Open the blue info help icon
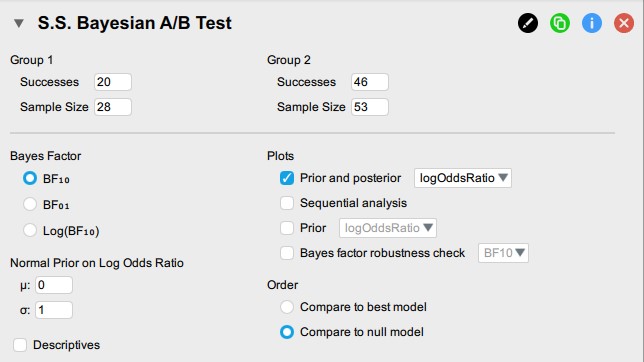The height and width of the screenshot is (362, 644). (x=592, y=23)
